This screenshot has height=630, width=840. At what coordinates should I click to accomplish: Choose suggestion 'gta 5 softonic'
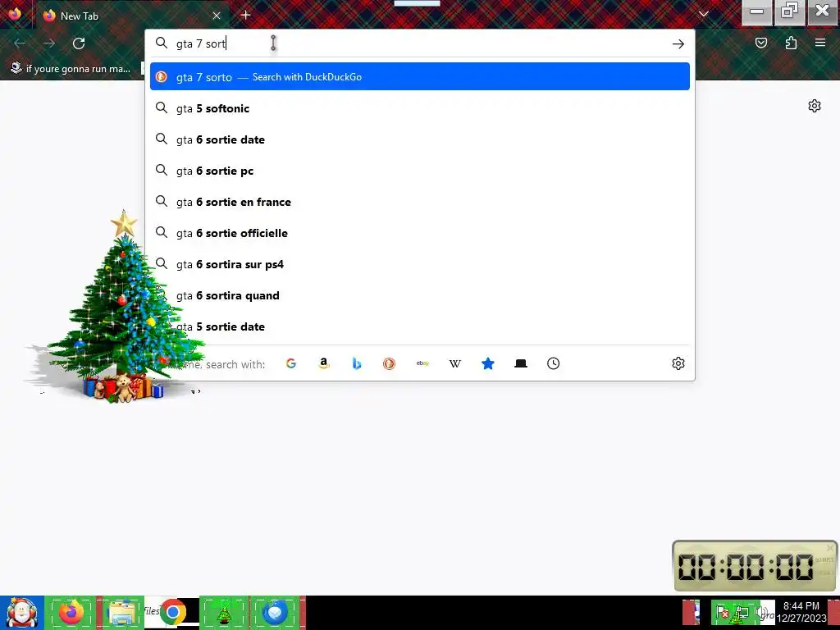(x=419, y=108)
